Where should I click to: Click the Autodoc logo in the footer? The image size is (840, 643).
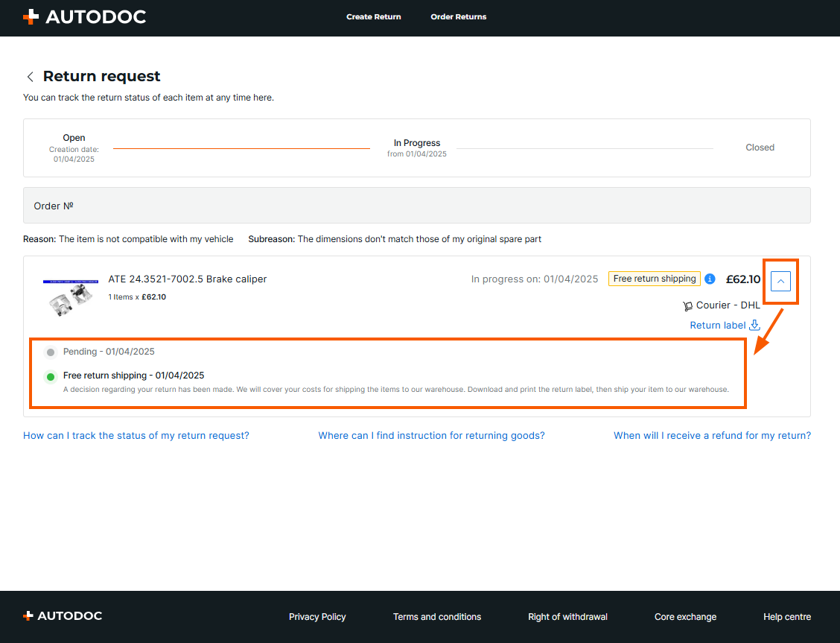point(63,616)
